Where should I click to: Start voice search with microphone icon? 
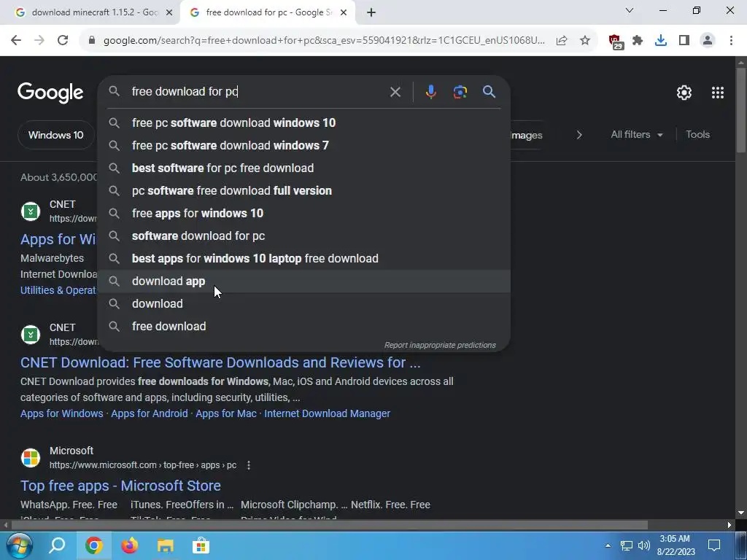(430, 91)
